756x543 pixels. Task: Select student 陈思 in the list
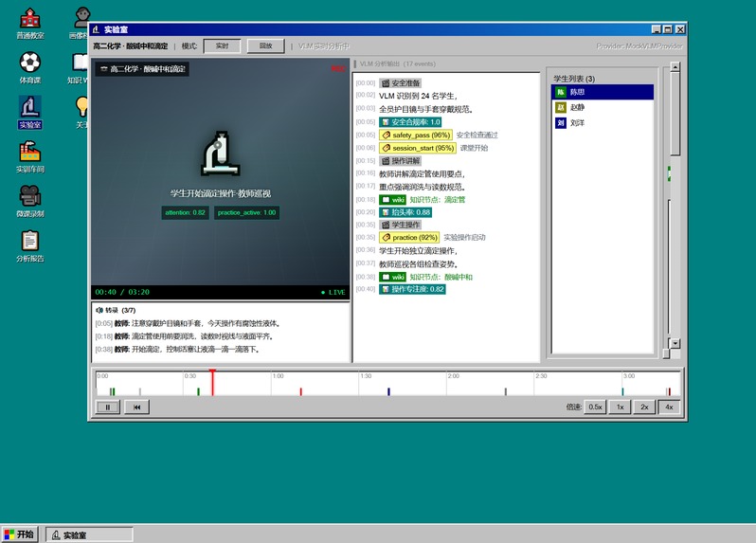(x=603, y=92)
